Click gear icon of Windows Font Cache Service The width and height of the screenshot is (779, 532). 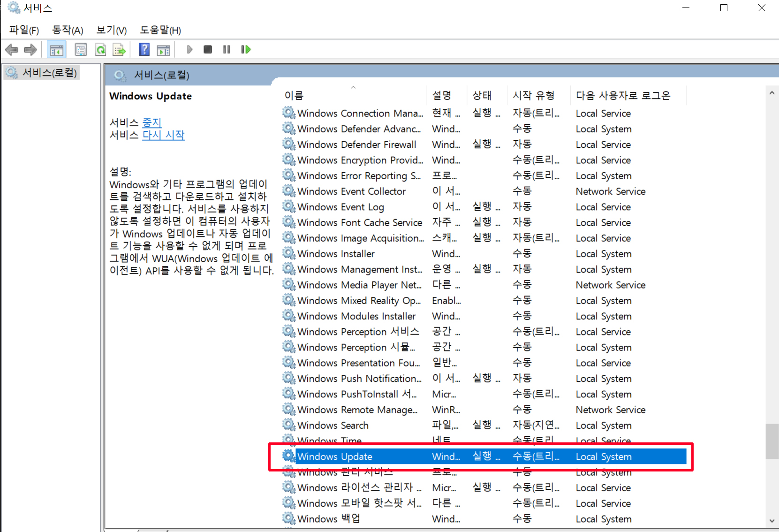(289, 222)
